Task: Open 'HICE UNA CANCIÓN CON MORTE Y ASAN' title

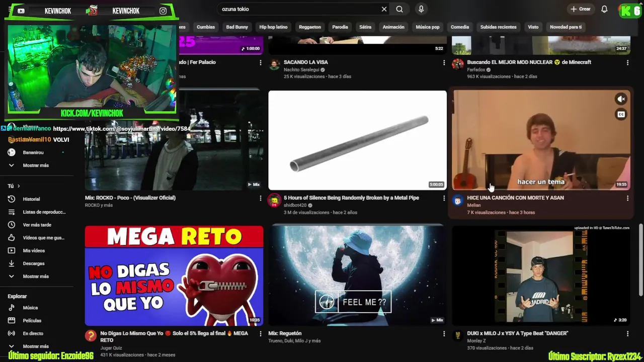Action: pyautogui.click(x=515, y=198)
